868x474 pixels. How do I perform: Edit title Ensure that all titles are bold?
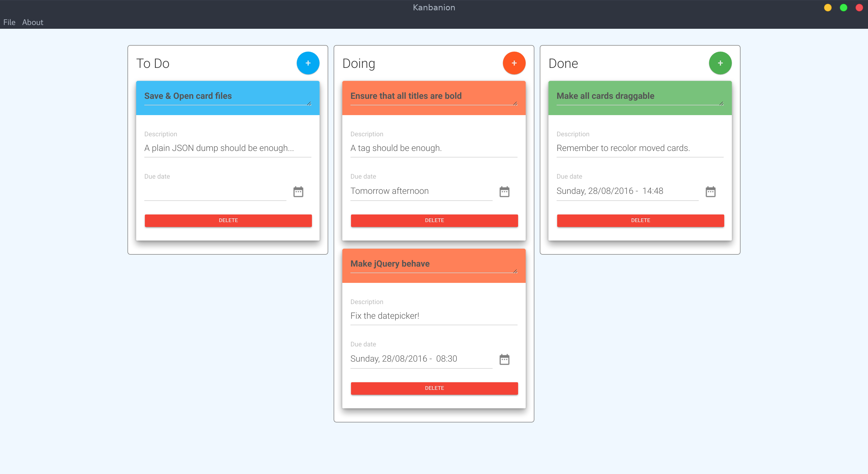[x=406, y=96]
